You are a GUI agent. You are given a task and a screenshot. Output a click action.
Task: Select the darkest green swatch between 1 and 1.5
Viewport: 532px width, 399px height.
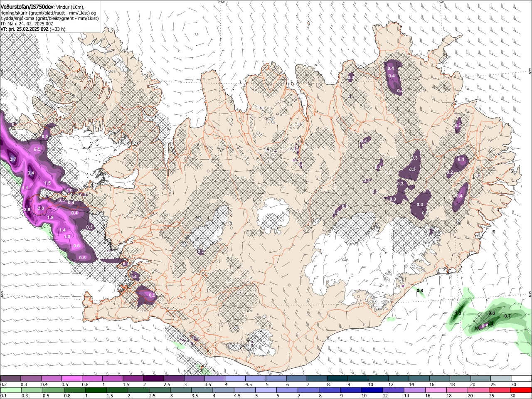tap(96, 390)
